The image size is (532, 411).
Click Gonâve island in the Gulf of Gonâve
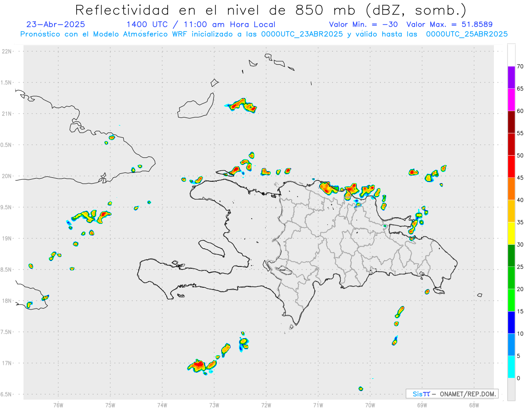coord(212,248)
